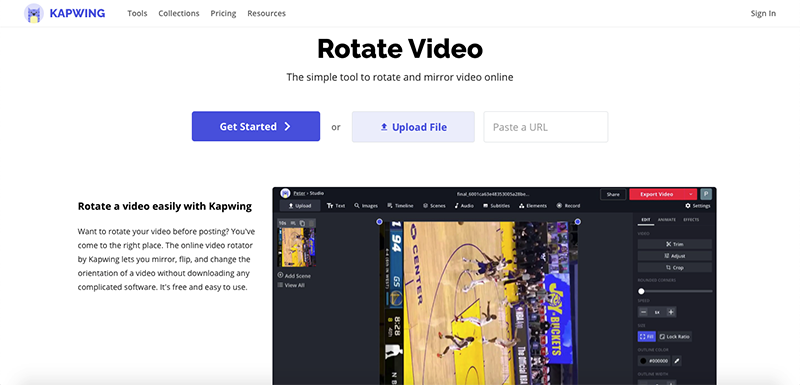
Task: Click the Sign In link
Action: [x=763, y=13]
